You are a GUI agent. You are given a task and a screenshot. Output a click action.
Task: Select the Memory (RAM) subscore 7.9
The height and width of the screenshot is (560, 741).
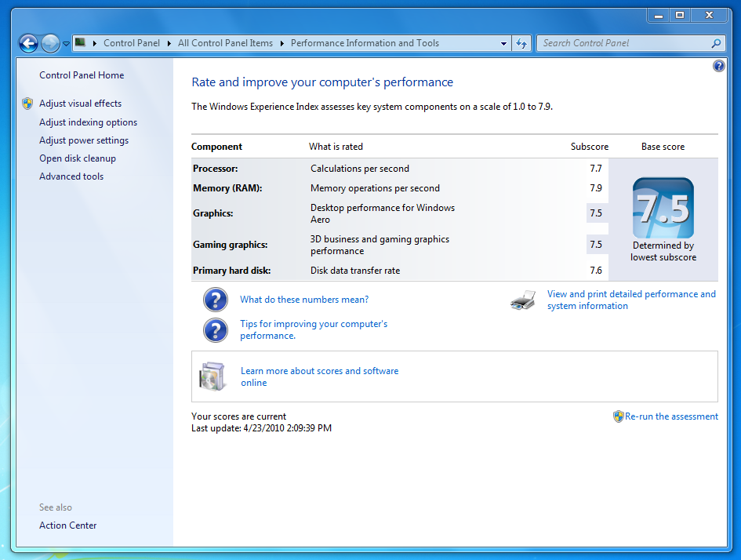pos(596,188)
